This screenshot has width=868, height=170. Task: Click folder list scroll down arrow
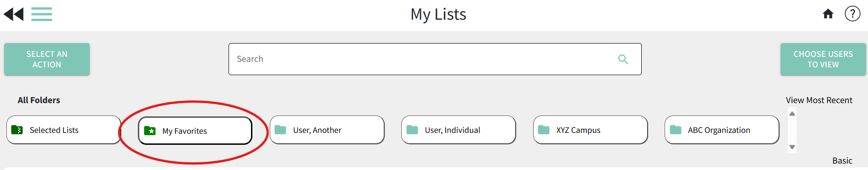point(792,147)
